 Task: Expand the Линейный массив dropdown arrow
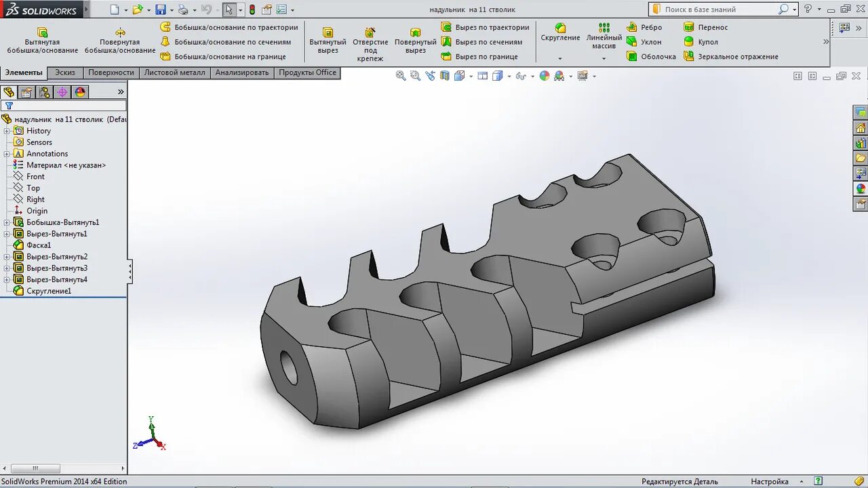(604, 58)
